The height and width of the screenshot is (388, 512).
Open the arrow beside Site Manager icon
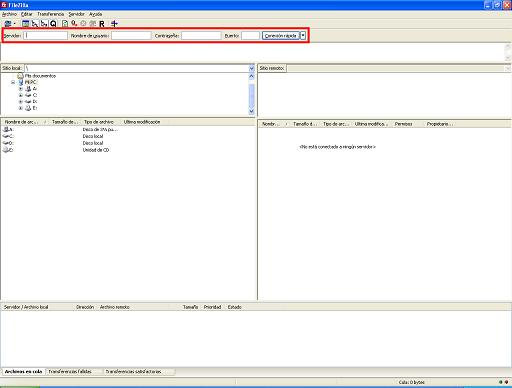click(x=14, y=24)
